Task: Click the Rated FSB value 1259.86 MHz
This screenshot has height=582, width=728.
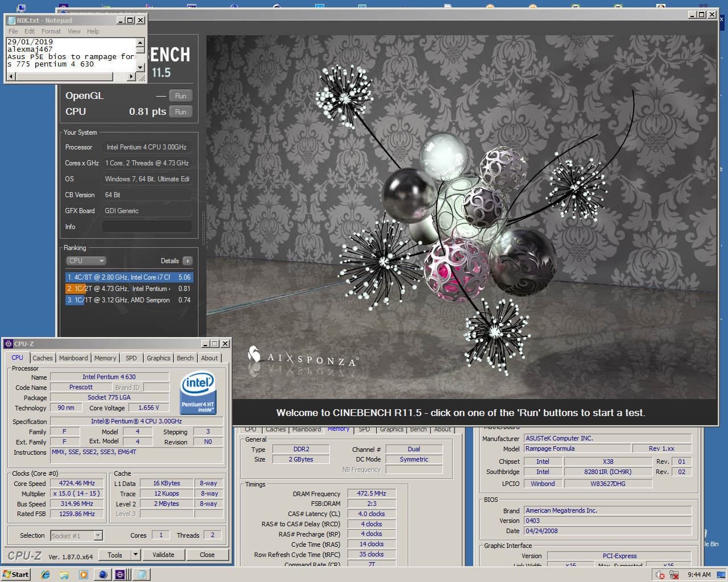Action: click(77, 514)
